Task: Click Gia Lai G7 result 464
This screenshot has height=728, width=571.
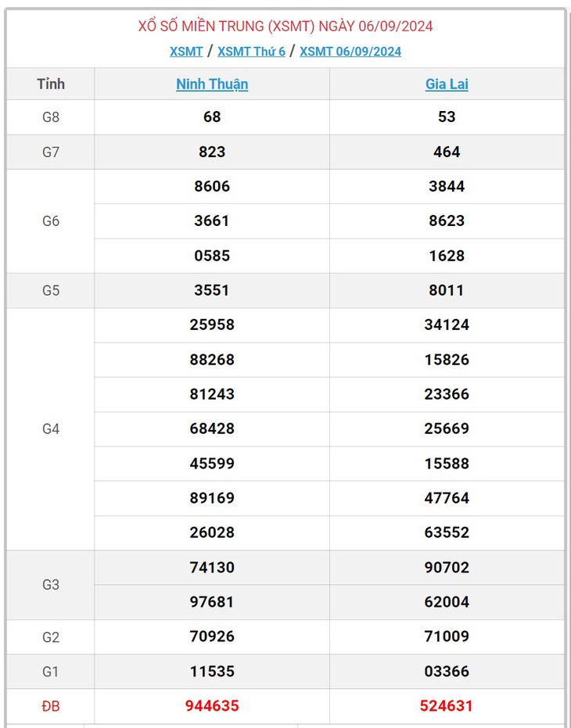Action: [x=447, y=152]
